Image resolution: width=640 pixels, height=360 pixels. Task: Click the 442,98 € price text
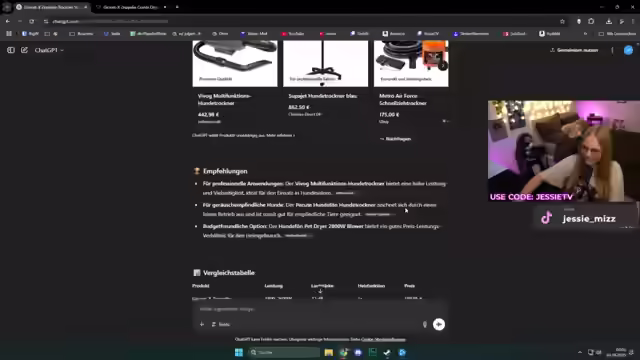coord(208,115)
